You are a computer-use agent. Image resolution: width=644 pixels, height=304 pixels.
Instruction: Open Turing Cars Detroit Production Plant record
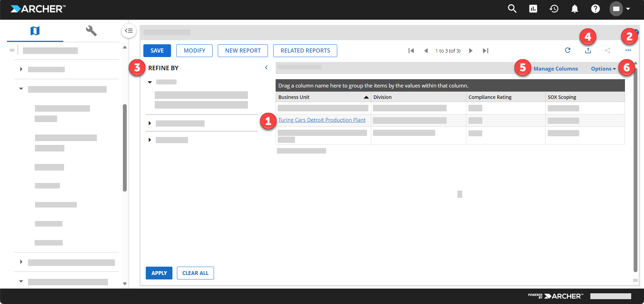pos(322,120)
